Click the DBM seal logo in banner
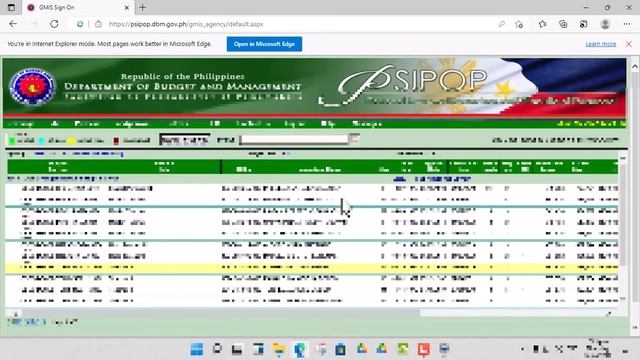 (x=33, y=87)
